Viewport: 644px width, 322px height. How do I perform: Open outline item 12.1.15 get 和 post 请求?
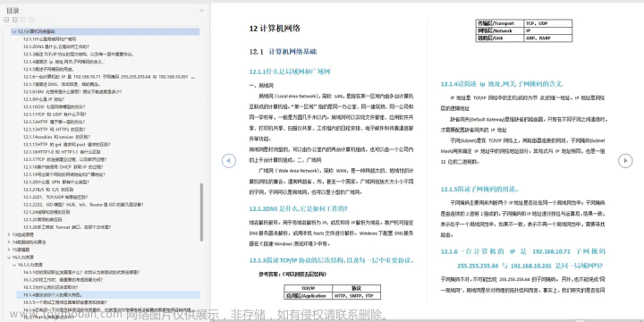pyautogui.click(x=66, y=144)
